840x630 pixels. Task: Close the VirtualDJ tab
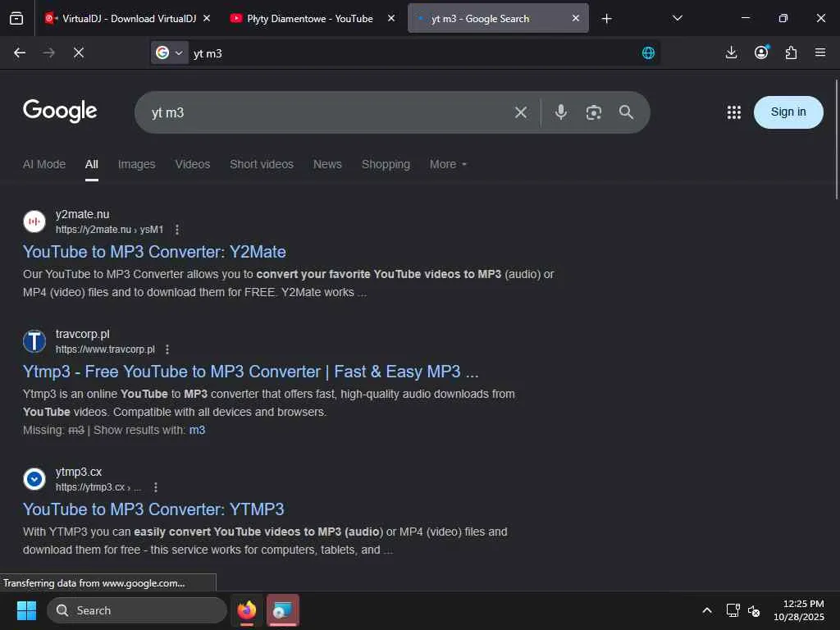coord(207,19)
